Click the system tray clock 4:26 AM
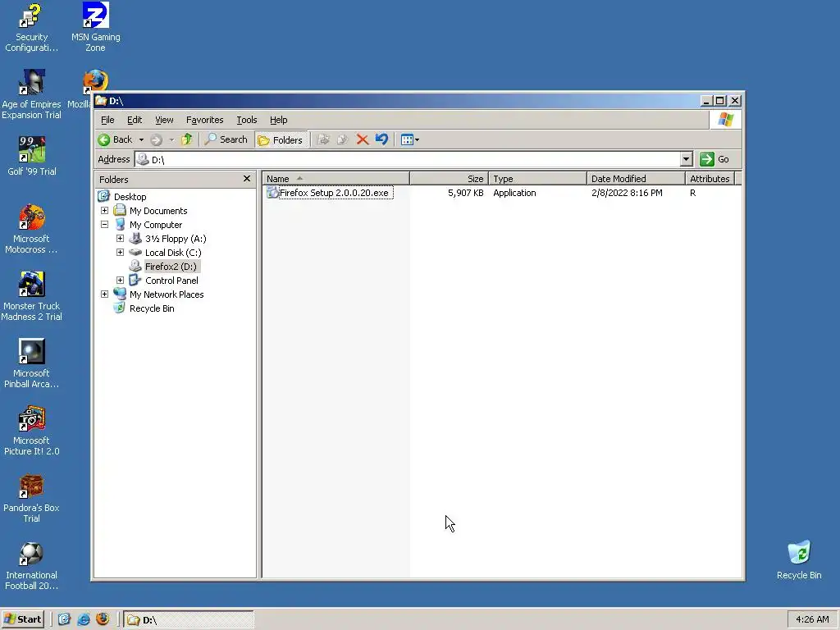This screenshot has width=840, height=630. pos(812,619)
